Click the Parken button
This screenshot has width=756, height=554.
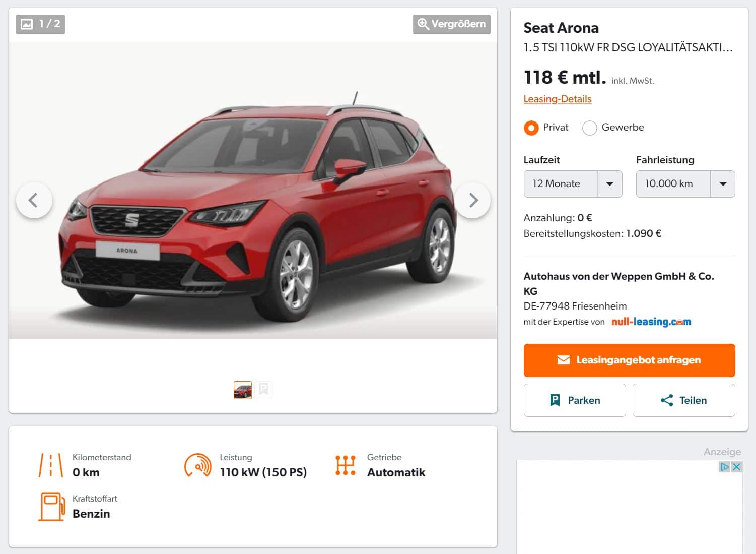(575, 400)
